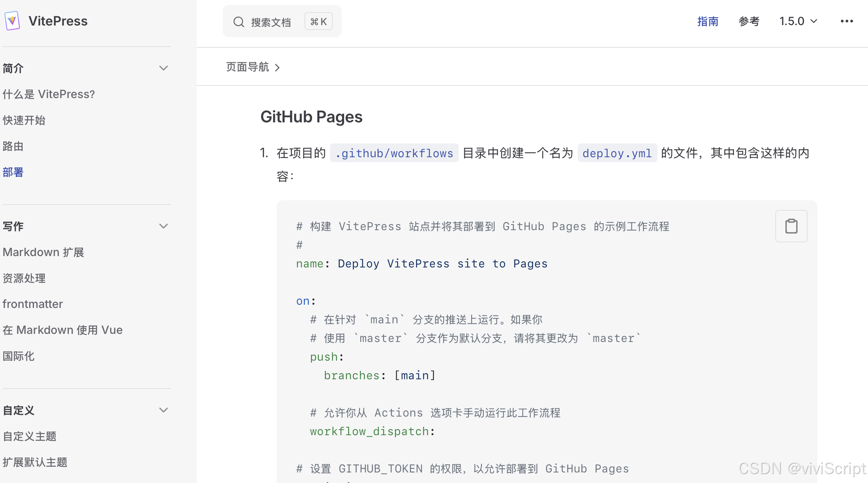This screenshot has height=483, width=868.
Task: Click the .github/workflows inline code
Action: (394, 153)
